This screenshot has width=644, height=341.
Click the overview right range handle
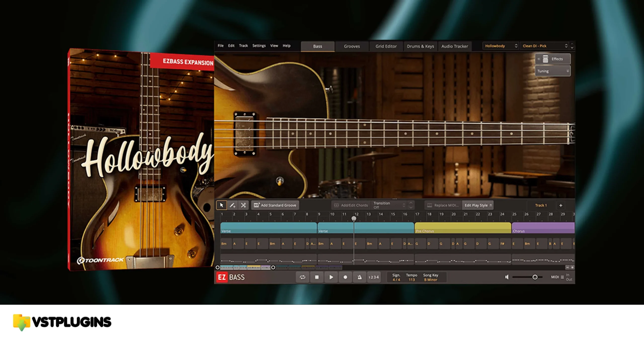pos(273,267)
